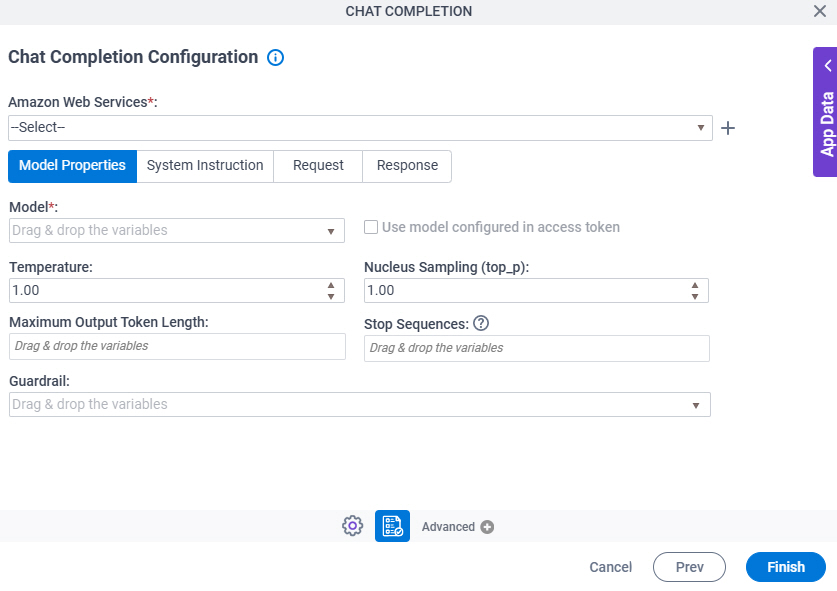Click the Prev button
This screenshot has width=837, height=591.
pyautogui.click(x=689, y=567)
